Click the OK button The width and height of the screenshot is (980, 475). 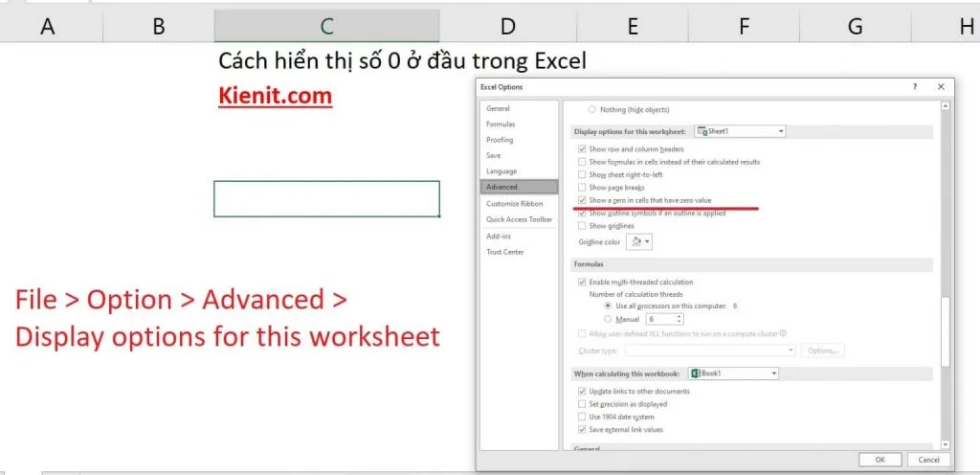[x=880, y=460]
